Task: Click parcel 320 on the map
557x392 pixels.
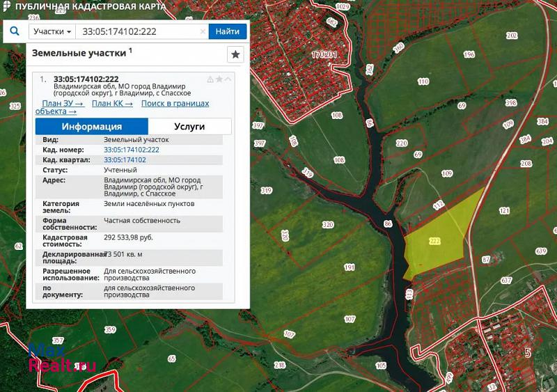Action: click(328, 225)
